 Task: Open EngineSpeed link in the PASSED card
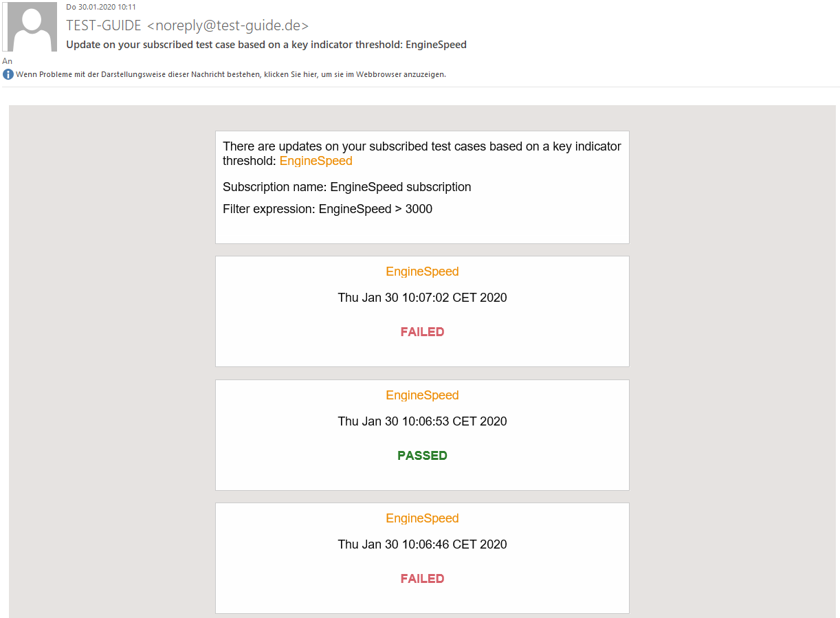click(422, 395)
